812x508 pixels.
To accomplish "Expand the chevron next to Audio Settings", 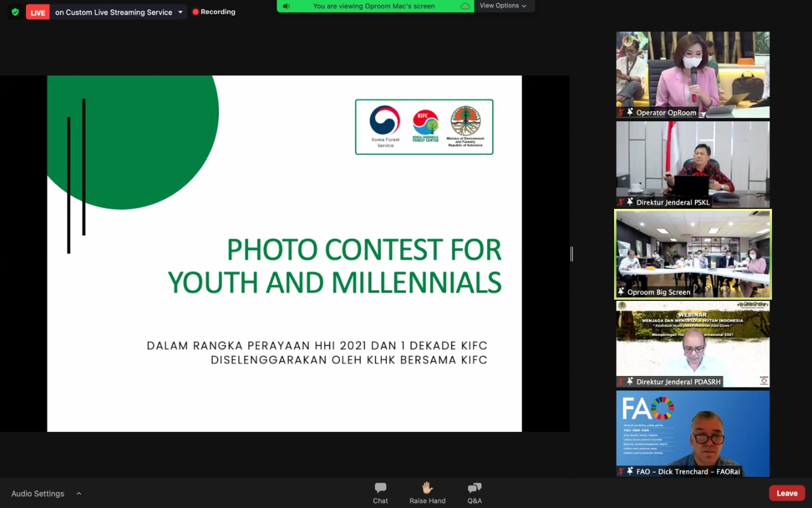I will coord(79,493).
